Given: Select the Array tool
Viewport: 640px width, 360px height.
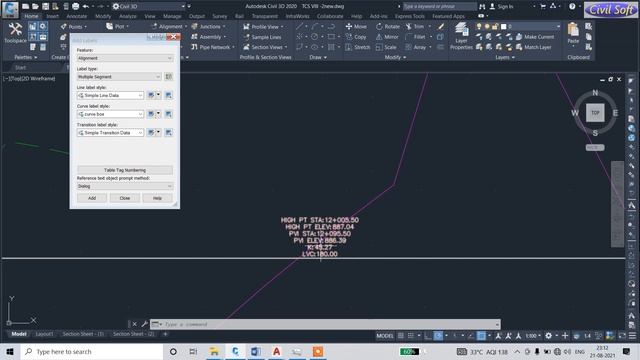Looking at the screenshot, I should click(x=416, y=47).
